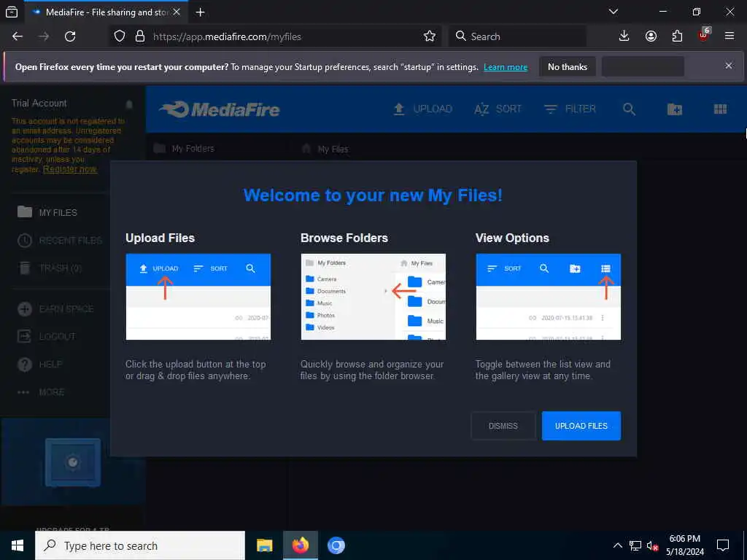Open RECENT FILES in the sidebar
Screen dimensions: 747x560
pos(60,241)
